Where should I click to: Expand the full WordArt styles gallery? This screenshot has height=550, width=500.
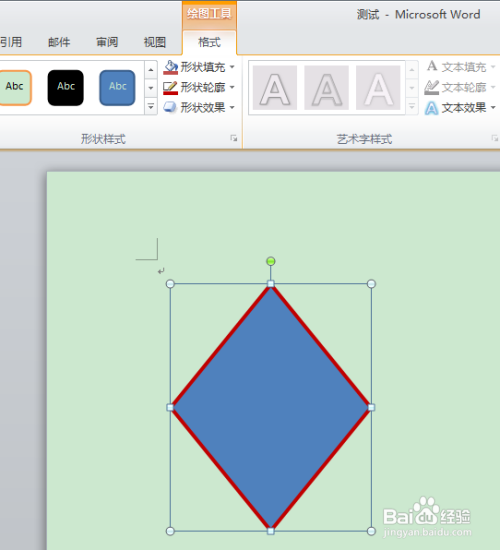click(412, 106)
